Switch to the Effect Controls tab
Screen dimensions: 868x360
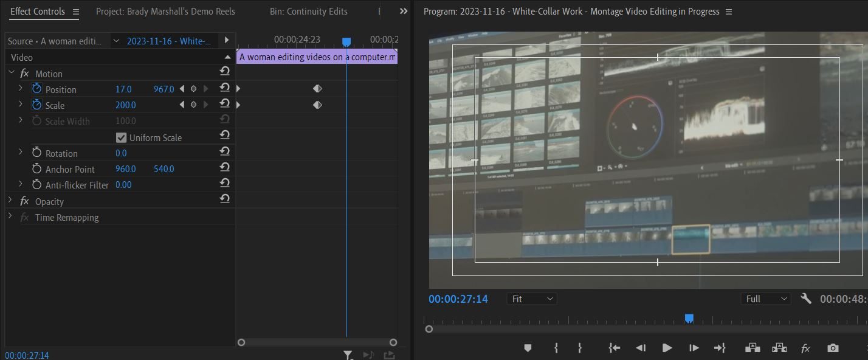38,12
